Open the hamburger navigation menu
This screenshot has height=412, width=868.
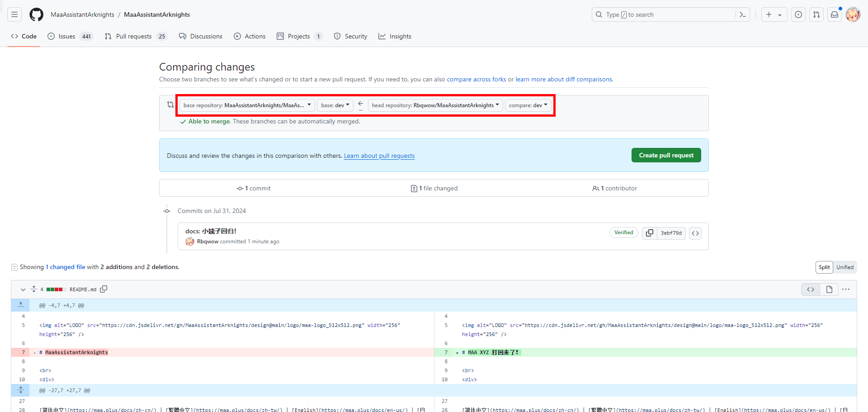[14, 14]
